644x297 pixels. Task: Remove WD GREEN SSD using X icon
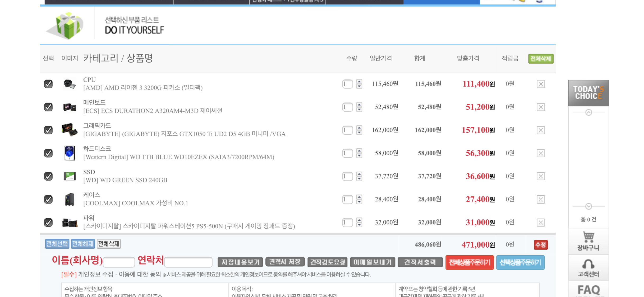pos(541,176)
